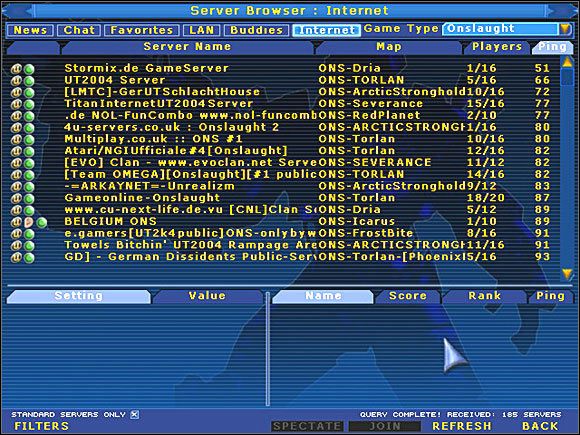Click the Value column header
Screen dimensions: 580x435
(x=207, y=296)
